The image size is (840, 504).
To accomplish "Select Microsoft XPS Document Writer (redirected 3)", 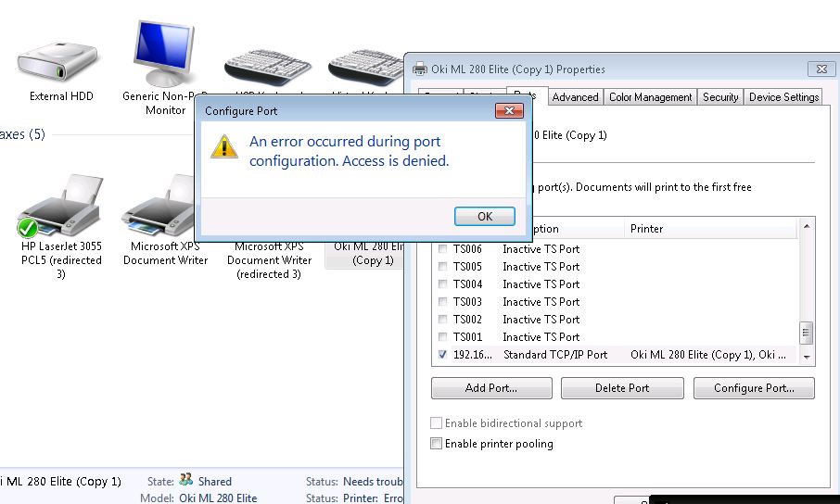I will pos(269,259).
